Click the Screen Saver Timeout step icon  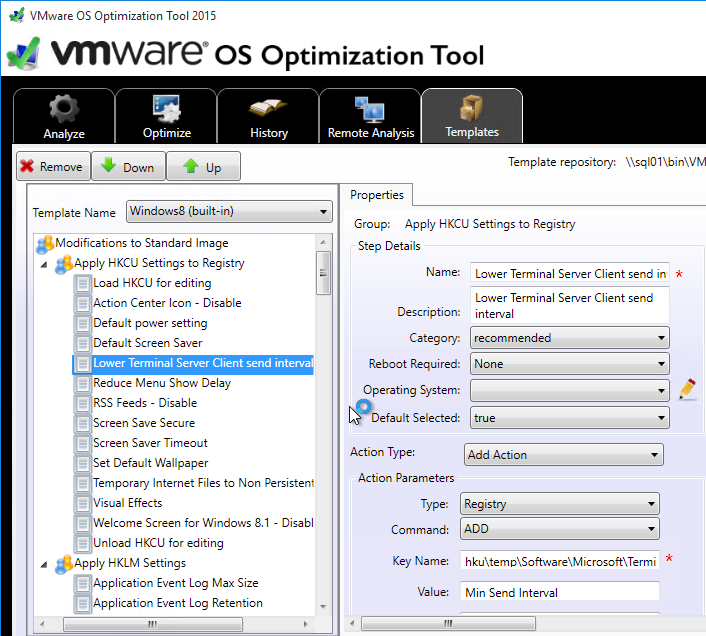click(x=82, y=444)
